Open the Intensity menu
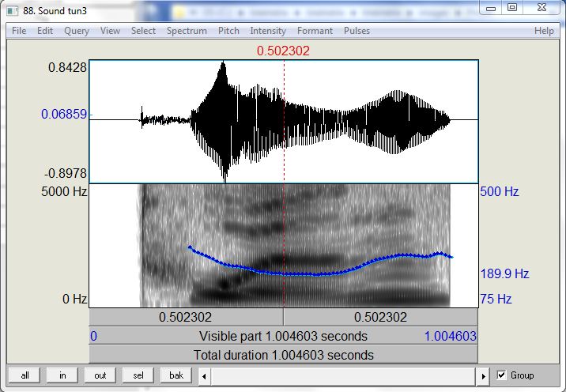566x392 pixels. click(268, 31)
